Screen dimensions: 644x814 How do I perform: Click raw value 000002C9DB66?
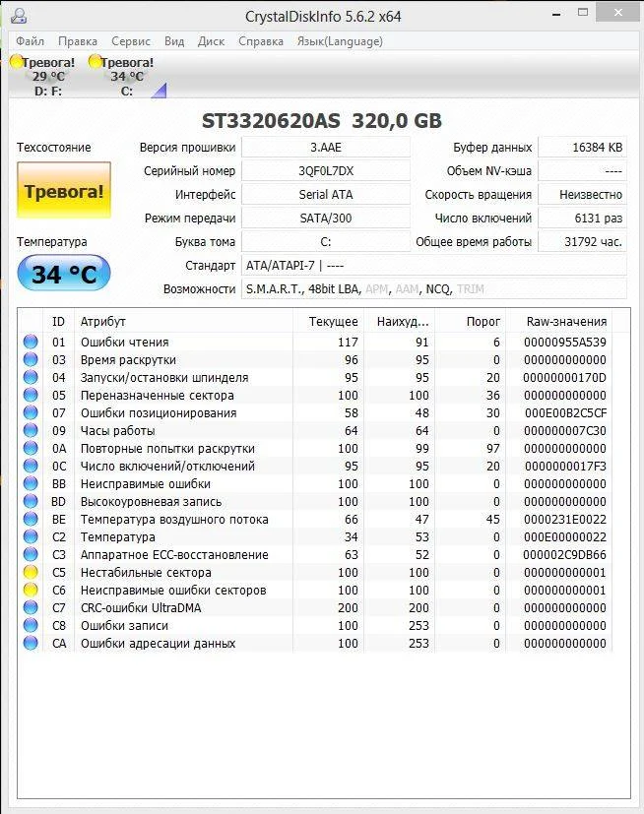pyautogui.click(x=564, y=555)
